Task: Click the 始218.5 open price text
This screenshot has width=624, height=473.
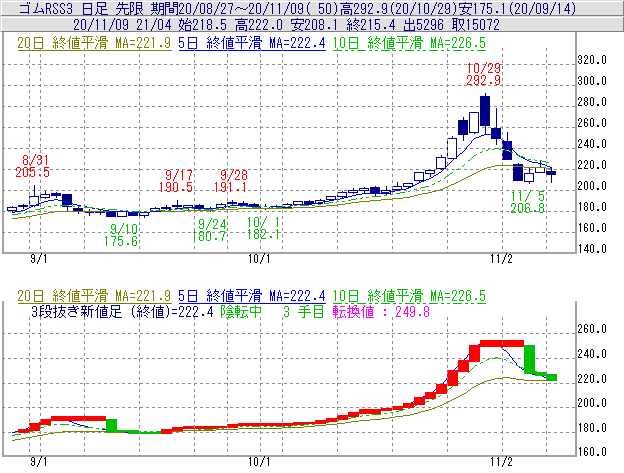Action: [202, 25]
